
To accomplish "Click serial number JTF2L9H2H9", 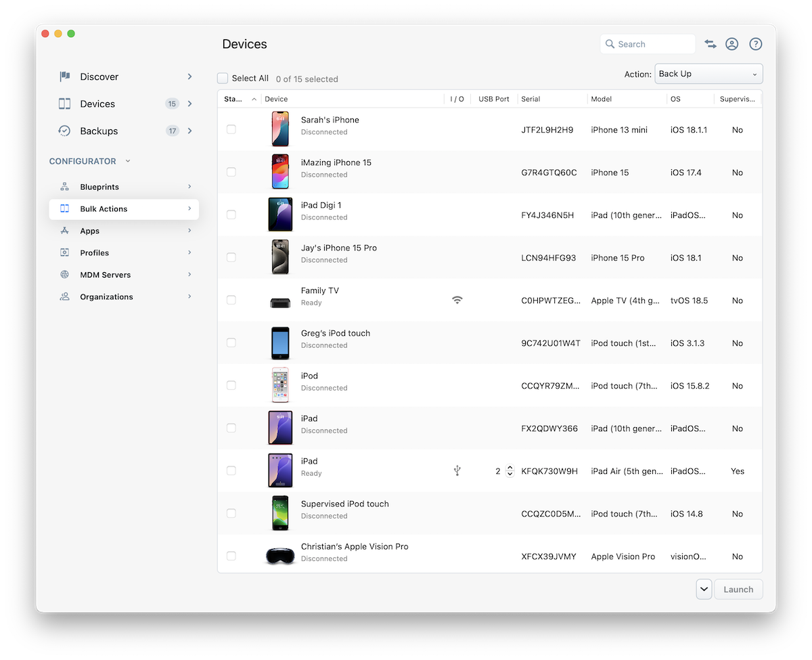I will (x=547, y=129).
